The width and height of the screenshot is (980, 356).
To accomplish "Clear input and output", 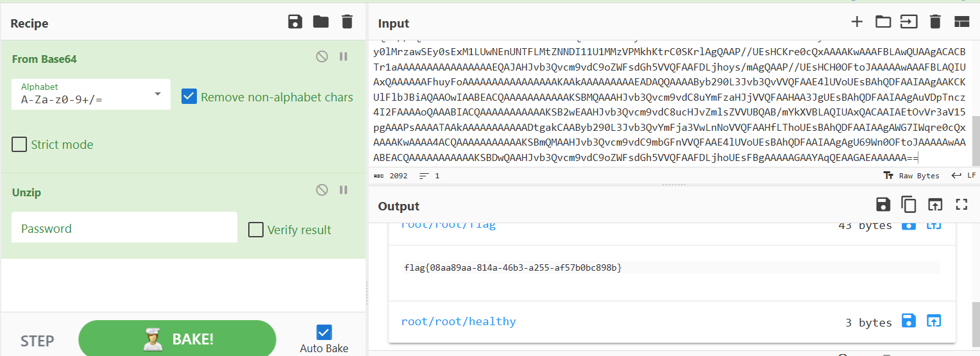I will click(x=935, y=22).
